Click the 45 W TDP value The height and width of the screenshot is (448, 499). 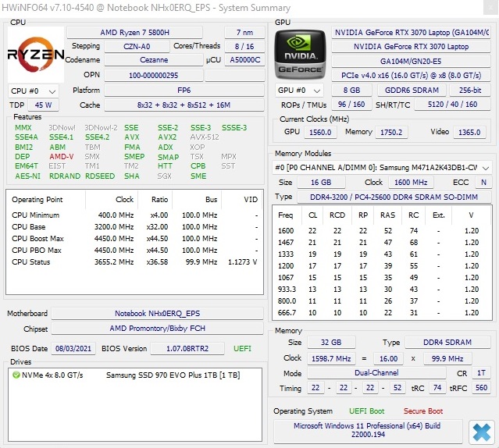(43, 105)
